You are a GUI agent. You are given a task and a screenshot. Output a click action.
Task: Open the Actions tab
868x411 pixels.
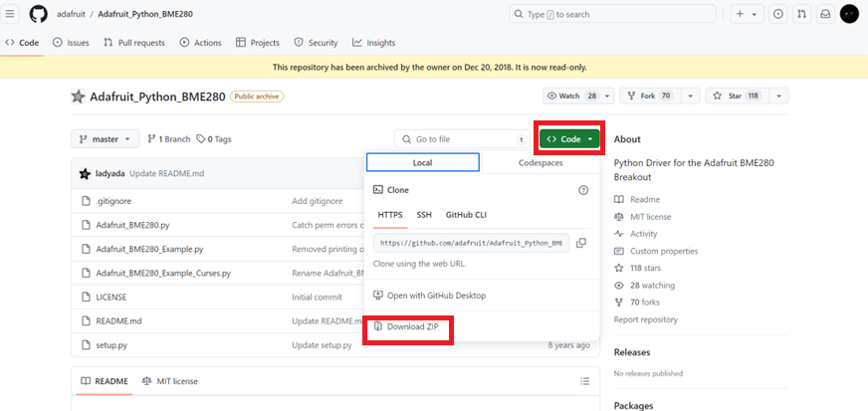click(201, 43)
